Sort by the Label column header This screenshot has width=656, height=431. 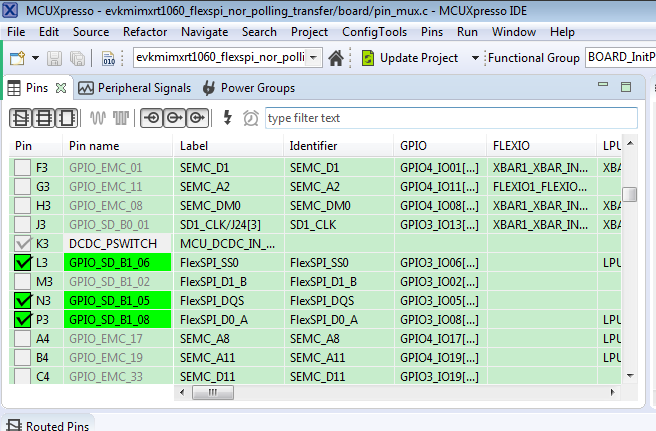(x=228, y=146)
